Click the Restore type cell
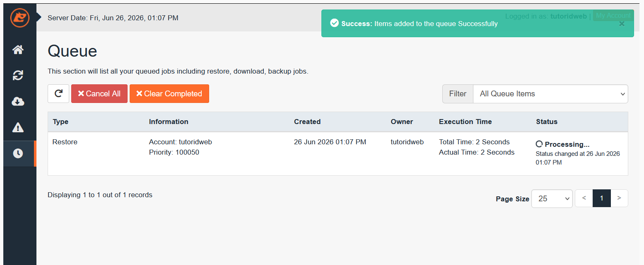This screenshot has height=265, width=644. pyautogui.click(x=65, y=142)
